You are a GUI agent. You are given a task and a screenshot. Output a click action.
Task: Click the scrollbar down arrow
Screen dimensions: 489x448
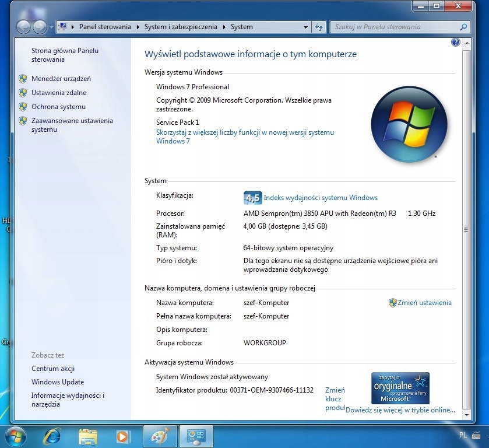click(467, 415)
